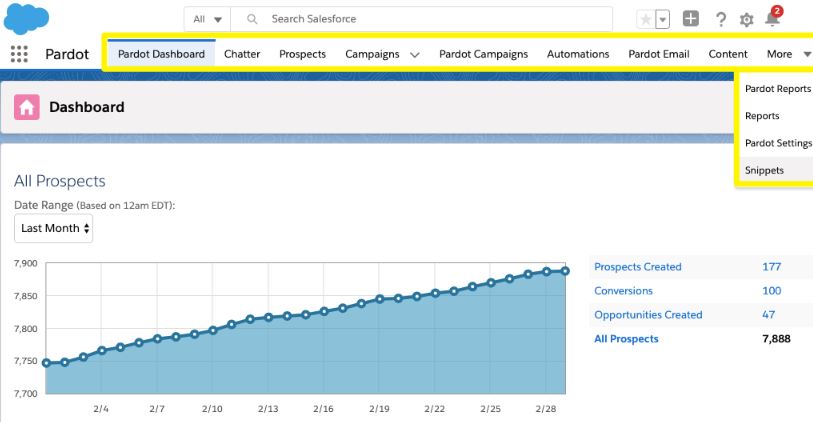Screen dimensions: 813x422
Task: Click the Salesforce cloud logo
Action: tap(26, 19)
